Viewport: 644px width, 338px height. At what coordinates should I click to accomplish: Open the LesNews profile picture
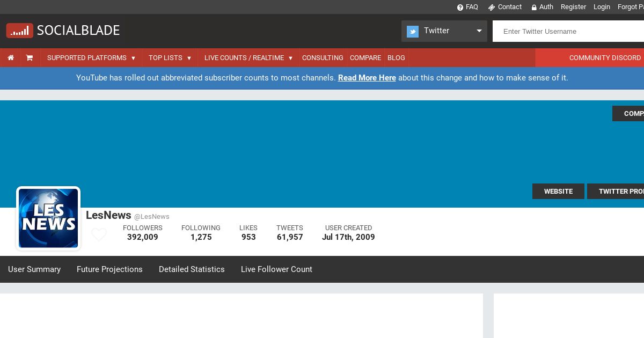48,218
